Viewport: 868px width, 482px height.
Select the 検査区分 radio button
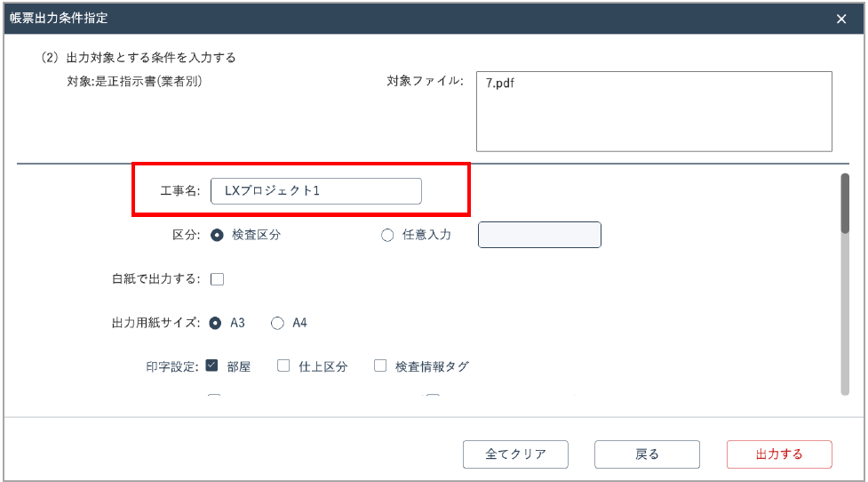[x=216, y=235]
